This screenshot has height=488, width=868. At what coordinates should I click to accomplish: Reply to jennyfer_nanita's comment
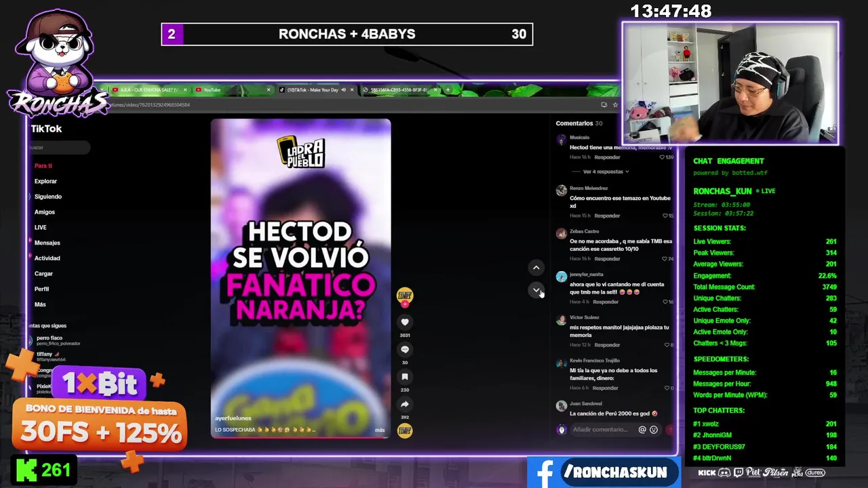(x=606, y=302)
